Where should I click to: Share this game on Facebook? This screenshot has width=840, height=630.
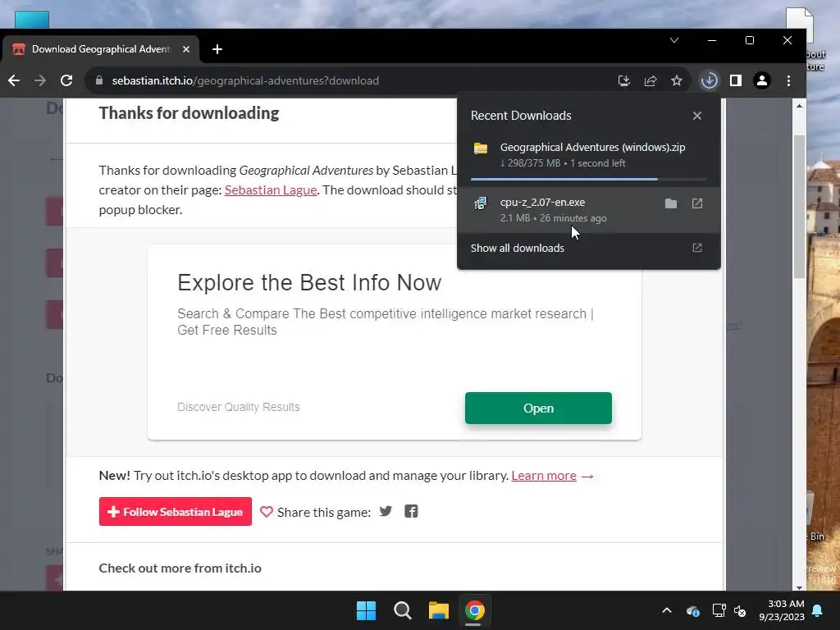coord(411,511)
